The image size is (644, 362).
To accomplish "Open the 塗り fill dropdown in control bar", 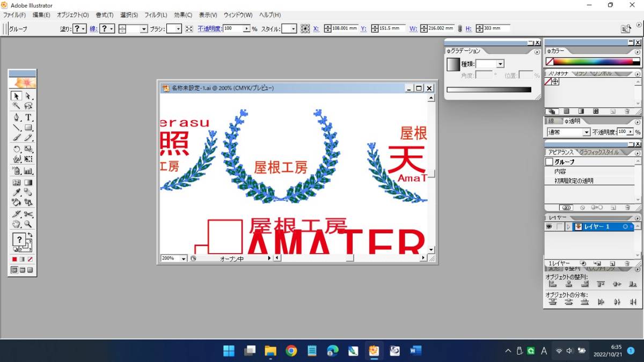I will click(x=79, y=29).
